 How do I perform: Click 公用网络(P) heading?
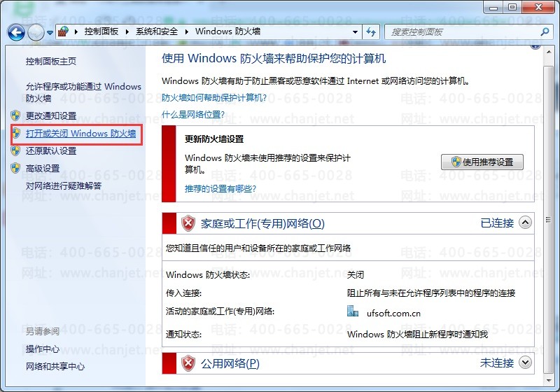pyautogui.click(x=230, y=363)
